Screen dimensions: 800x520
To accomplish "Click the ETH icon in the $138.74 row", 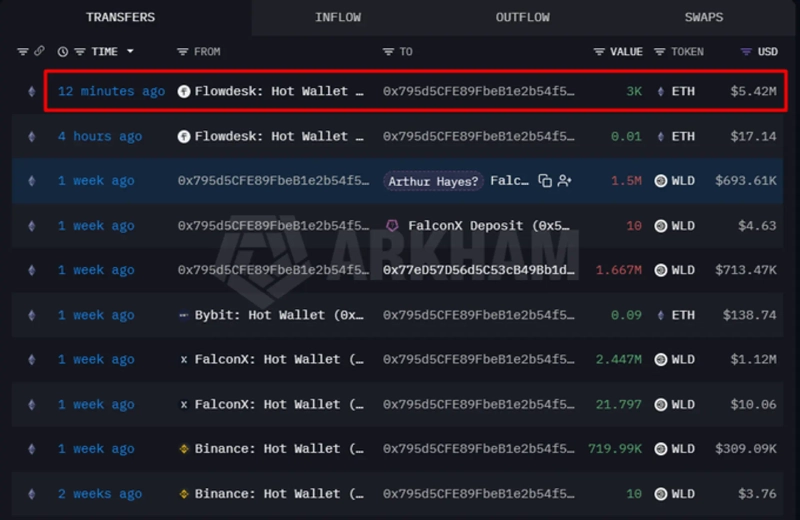I will (661, 315).
